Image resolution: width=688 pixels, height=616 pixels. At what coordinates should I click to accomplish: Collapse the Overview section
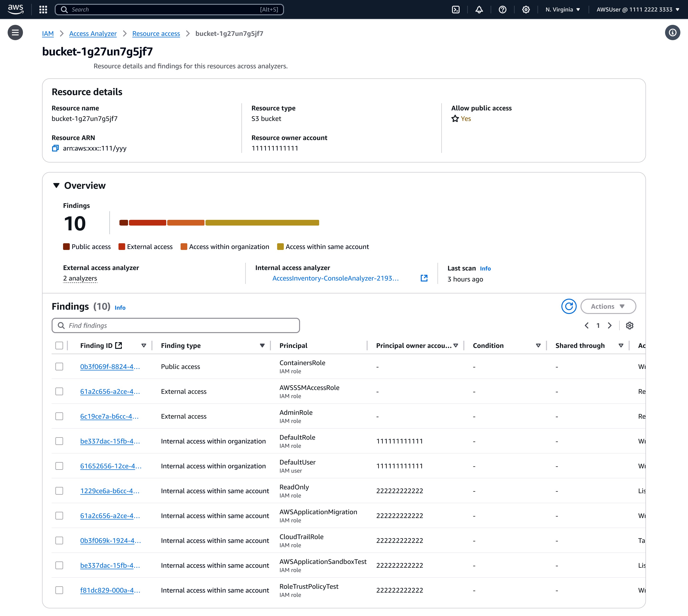point(57,185)
